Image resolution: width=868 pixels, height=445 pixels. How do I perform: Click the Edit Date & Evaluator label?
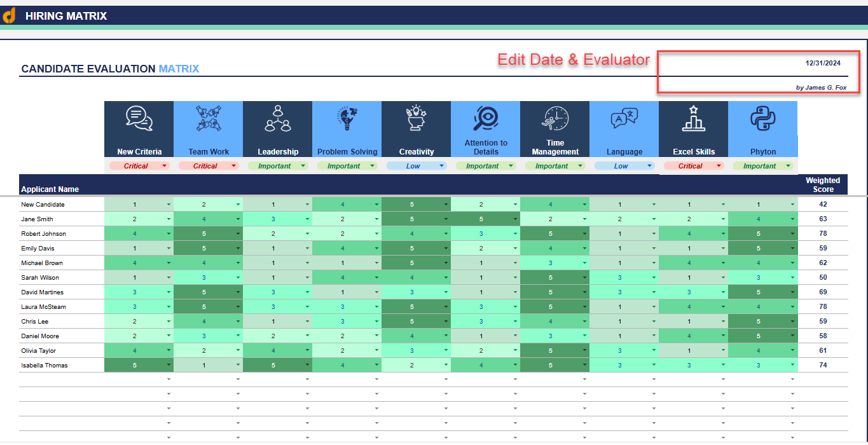point(573,59)
